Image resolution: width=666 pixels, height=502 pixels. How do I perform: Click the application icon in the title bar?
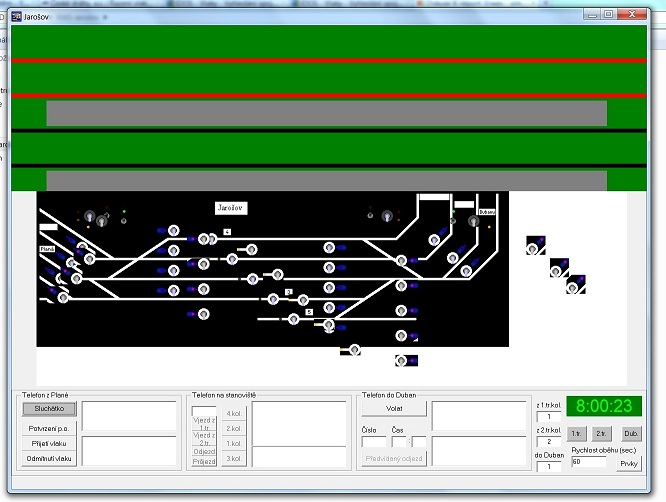(16, 17)
